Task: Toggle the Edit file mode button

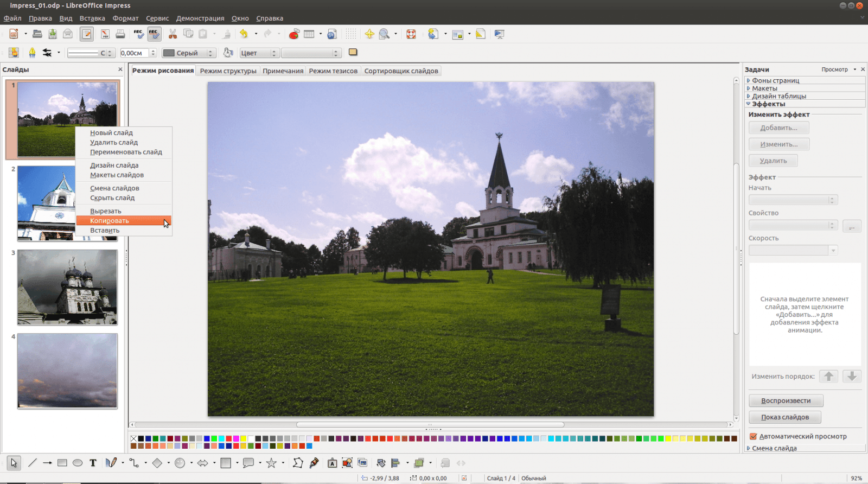Action: coord(87,34)
